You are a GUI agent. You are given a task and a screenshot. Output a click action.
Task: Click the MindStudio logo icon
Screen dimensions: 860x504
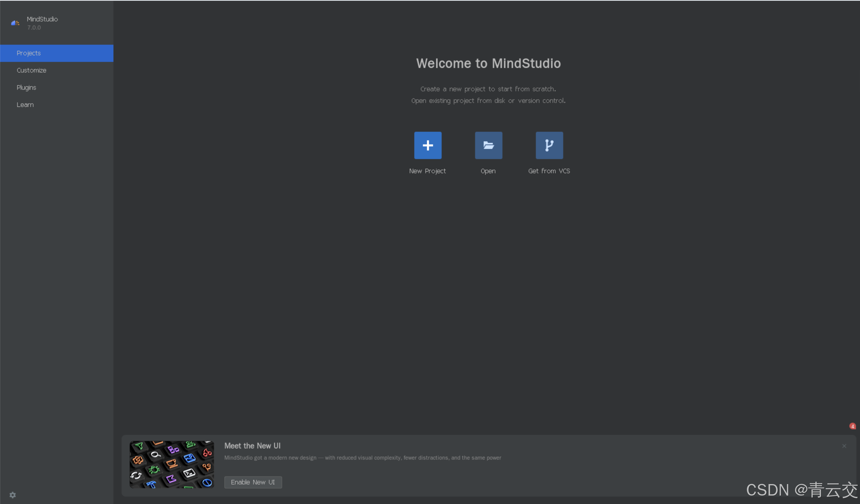tap(15, 23)
